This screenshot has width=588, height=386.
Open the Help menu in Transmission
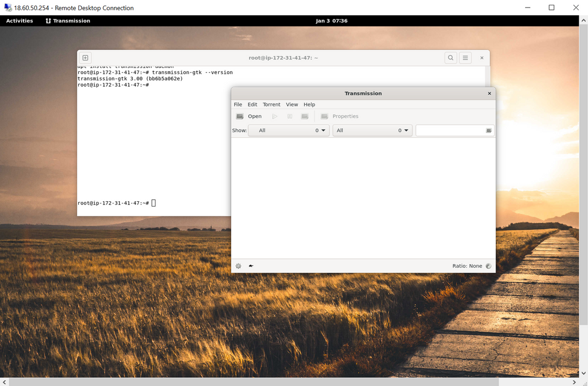[309, 104]
